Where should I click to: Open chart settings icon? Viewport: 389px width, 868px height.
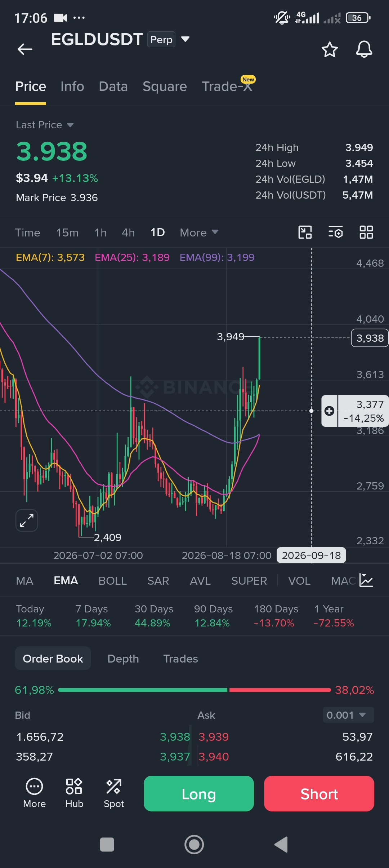click(x=336, y=232)
